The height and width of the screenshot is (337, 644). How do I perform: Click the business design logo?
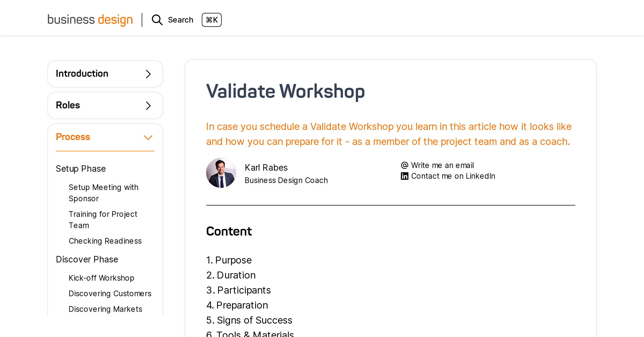[x=90, y=20]
